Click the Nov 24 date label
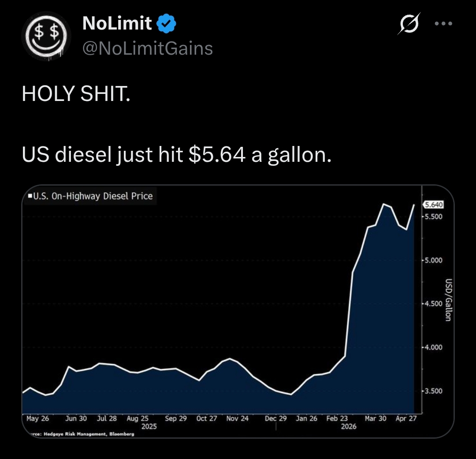The height and width of the screenshot is (459, 476). point(238,418)
